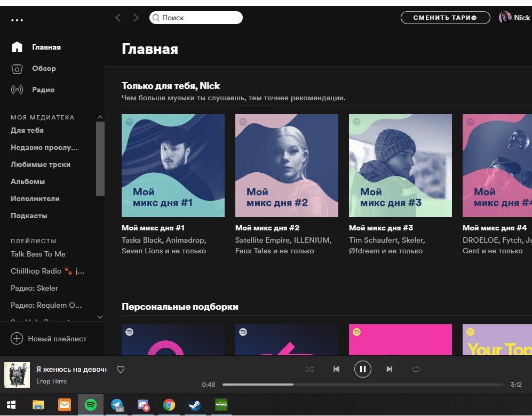Click the Мой микс дня #3 title
Viewport: 532px width, 416px height.
point(381,228)
